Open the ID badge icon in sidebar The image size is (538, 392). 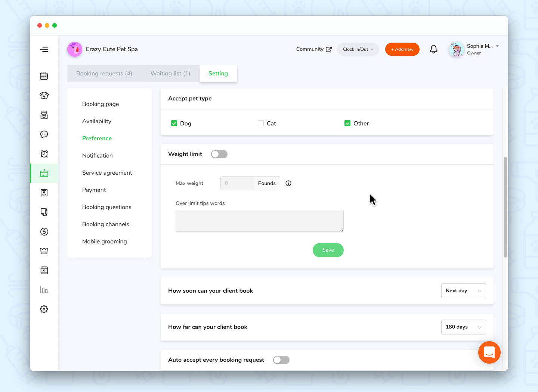[44, 193]
